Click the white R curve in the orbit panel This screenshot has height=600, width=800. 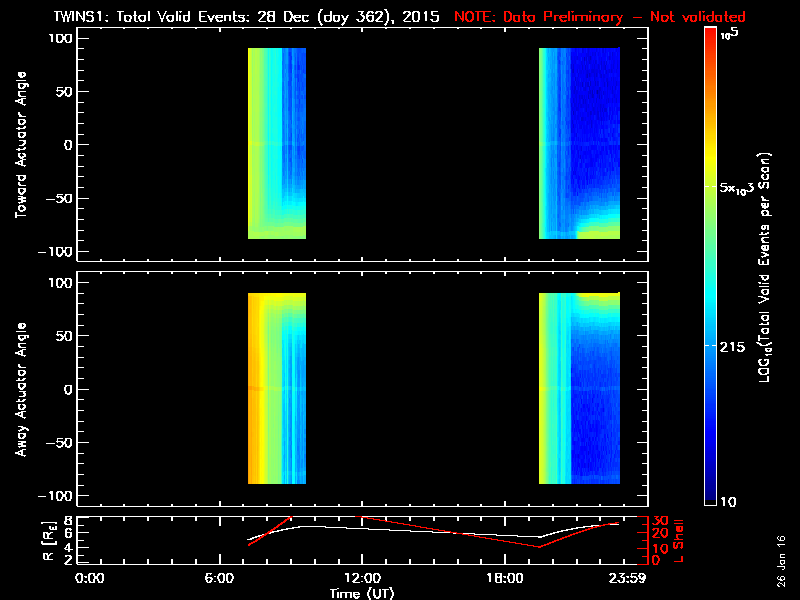[434, 534]
